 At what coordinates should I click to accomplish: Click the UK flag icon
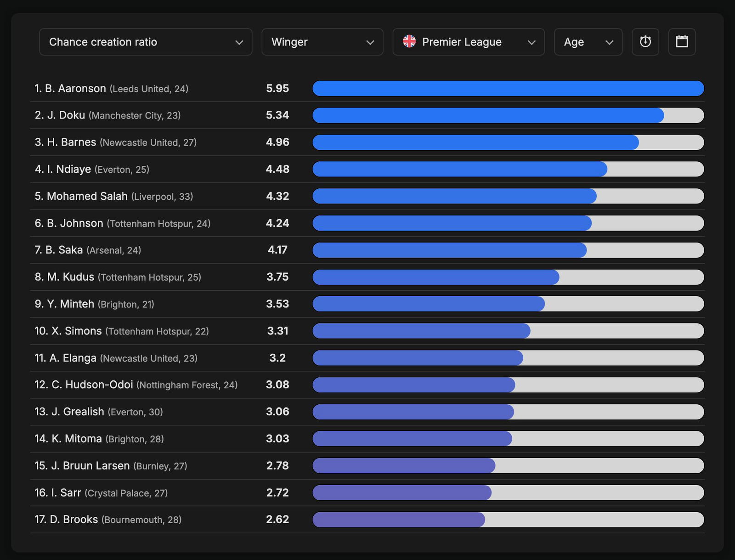409,42
